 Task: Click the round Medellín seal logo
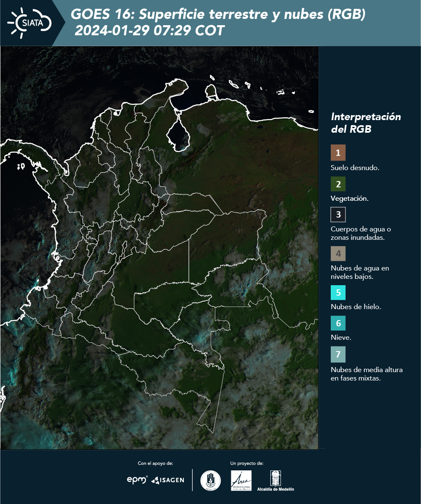(x=210, y=480)
